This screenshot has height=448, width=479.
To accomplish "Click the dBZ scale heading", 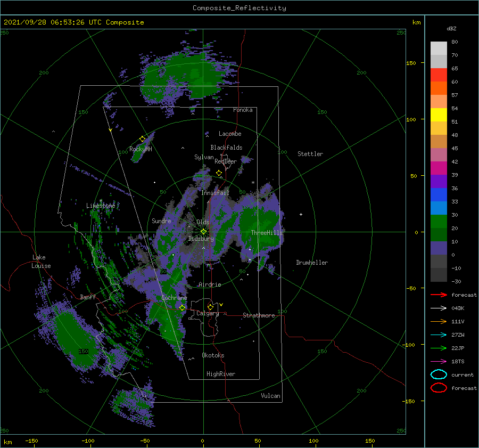I will coord(451,28).
